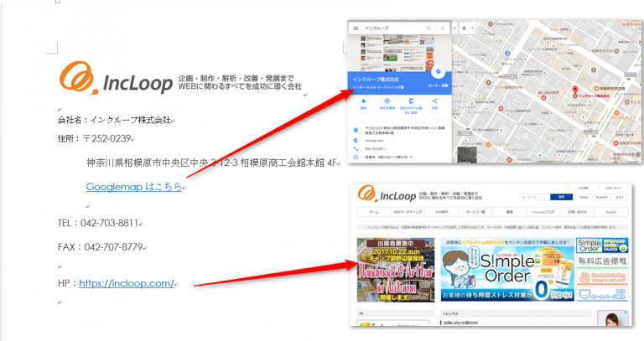Click the satellite view thumbnail on the map
The width and height of the screenshot is (644, 341).
[467, 155]
